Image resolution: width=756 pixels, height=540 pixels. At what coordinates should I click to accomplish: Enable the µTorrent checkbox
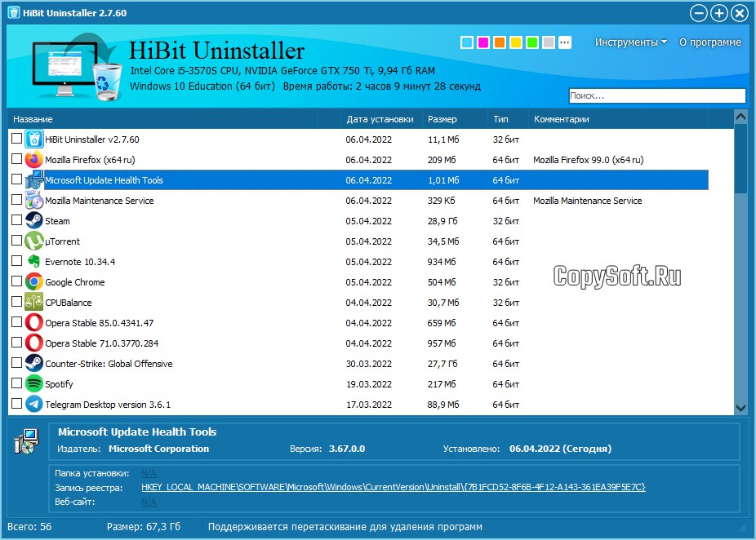click(17, 240)
